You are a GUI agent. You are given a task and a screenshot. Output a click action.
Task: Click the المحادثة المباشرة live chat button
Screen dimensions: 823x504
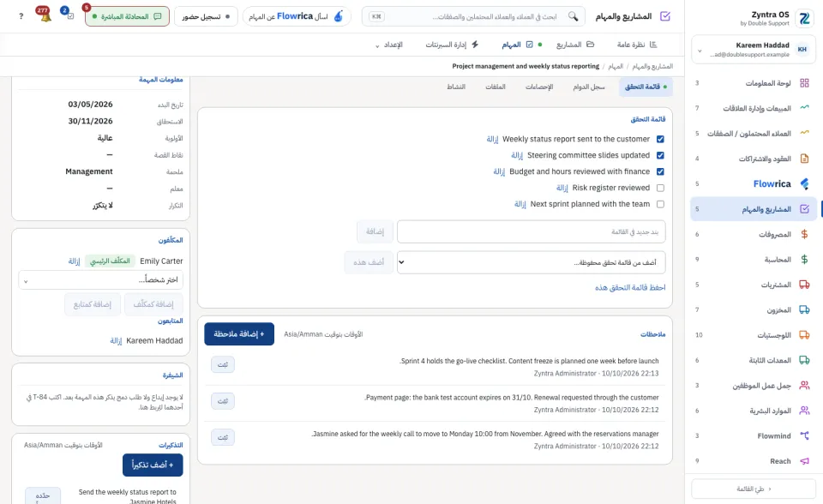coord(127,16)
